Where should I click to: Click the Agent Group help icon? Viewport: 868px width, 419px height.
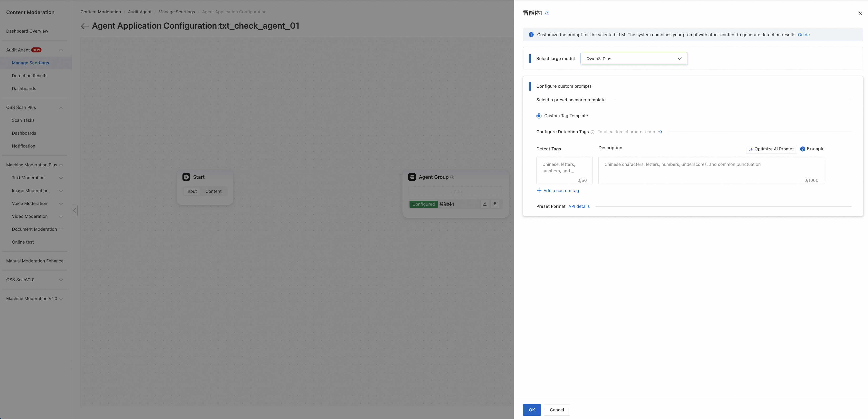[452, 177]
